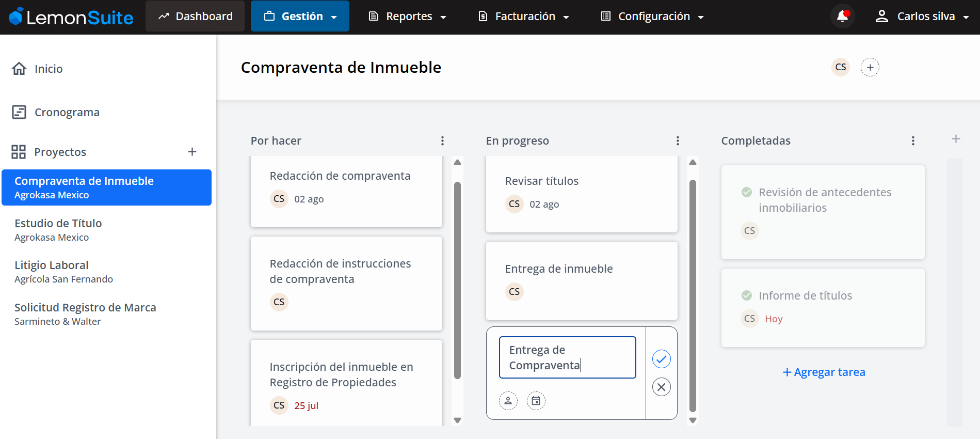This screenshot has width=980, height=439.
Task: Click the notification bell icon
Action: coord(842,17)
